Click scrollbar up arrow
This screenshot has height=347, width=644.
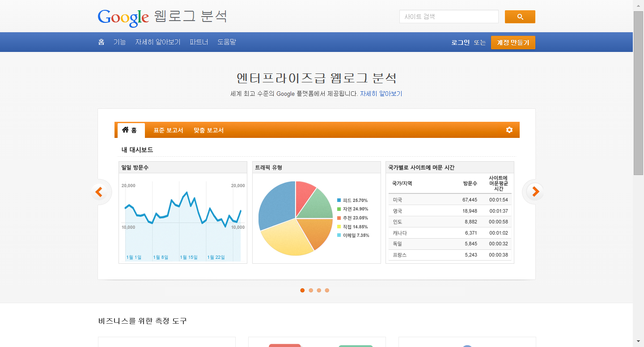pos(638,4)
